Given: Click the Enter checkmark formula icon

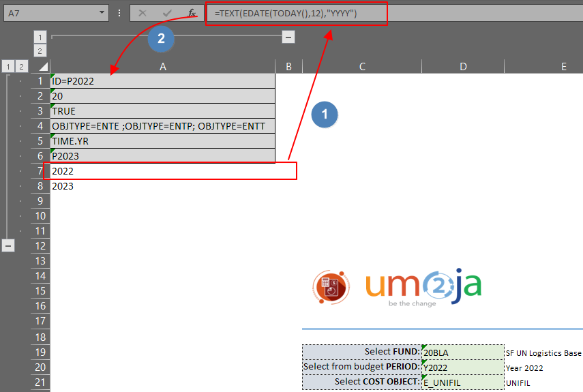Looking at the screenshot, I should (167, 13).
